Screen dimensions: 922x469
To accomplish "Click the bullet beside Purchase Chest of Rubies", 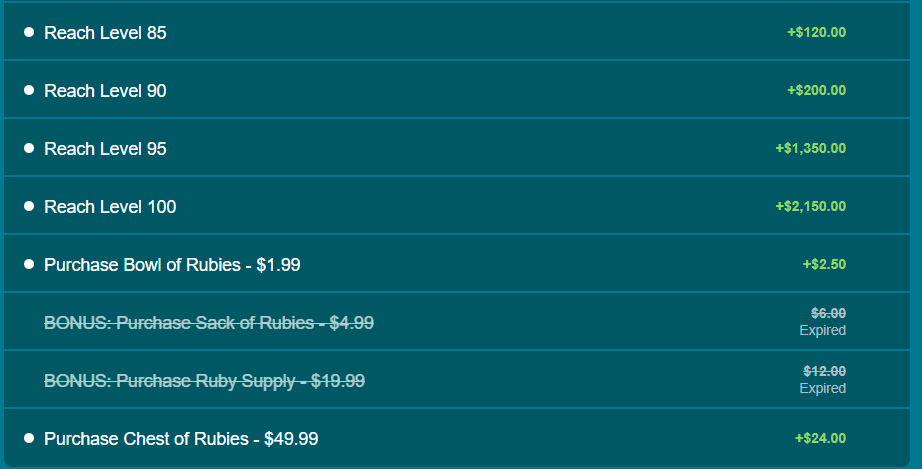I will (29, 439).
